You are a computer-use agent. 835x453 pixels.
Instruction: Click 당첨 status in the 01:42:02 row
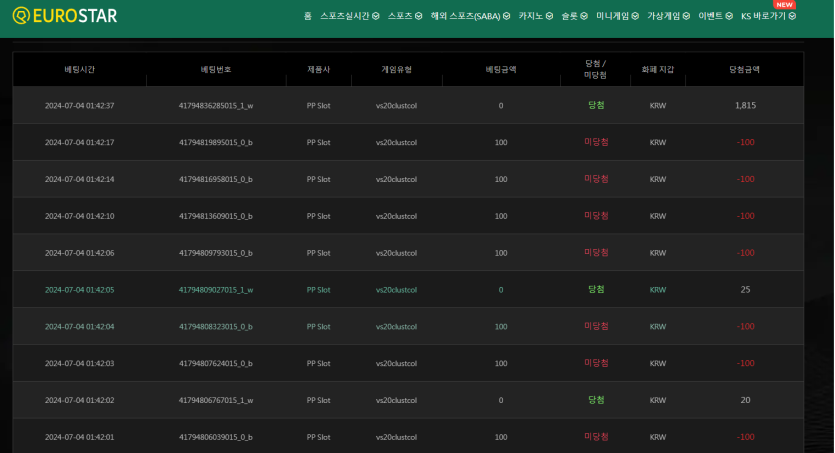596,400
